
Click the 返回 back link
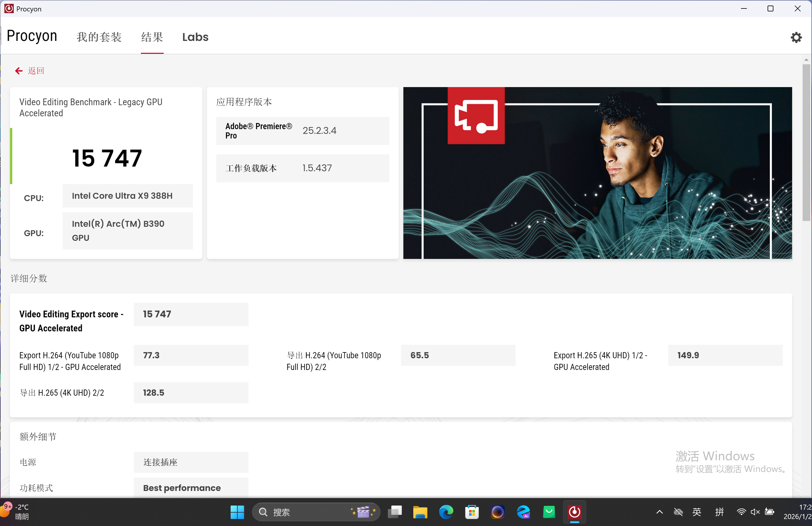(36, 71)
